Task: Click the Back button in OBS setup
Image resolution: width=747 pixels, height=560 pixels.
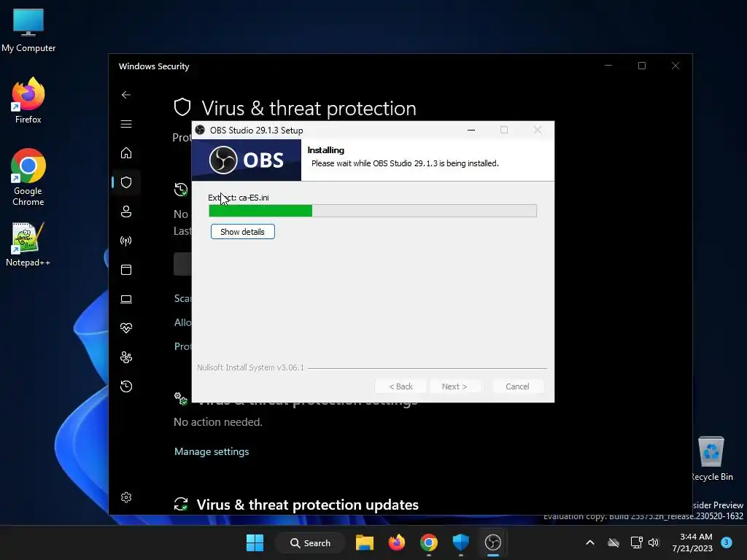Action: point(400,386)
